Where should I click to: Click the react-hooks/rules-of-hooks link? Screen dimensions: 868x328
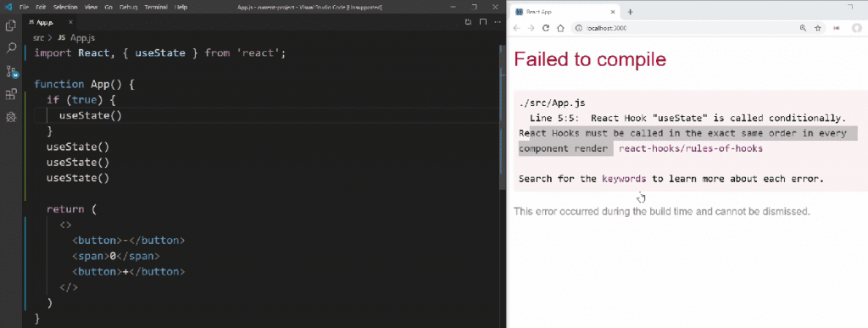(x=690, y=148)
